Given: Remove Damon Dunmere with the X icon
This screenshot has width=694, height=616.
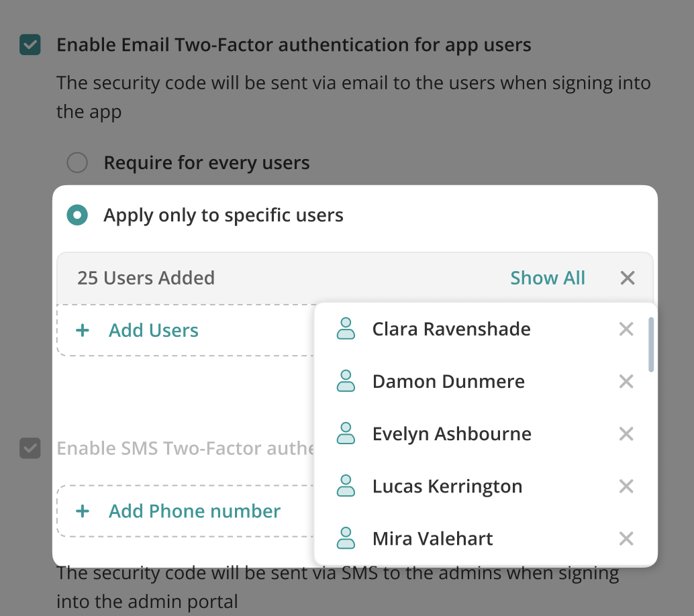Looking at the screenshot, I should pyautogui.click(x=626, y=382).
